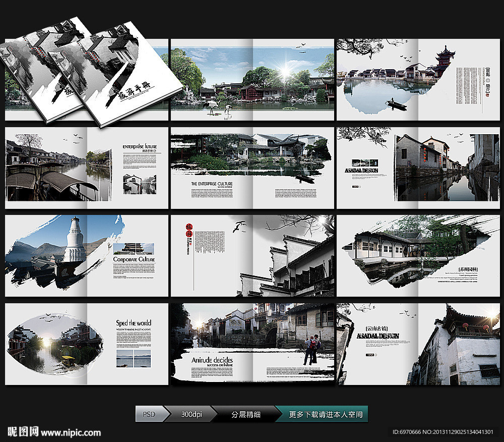The width and height of the screenshot is (504, 442).
Task: Click the Sped the world heading
Action: (x=134, y=322)
